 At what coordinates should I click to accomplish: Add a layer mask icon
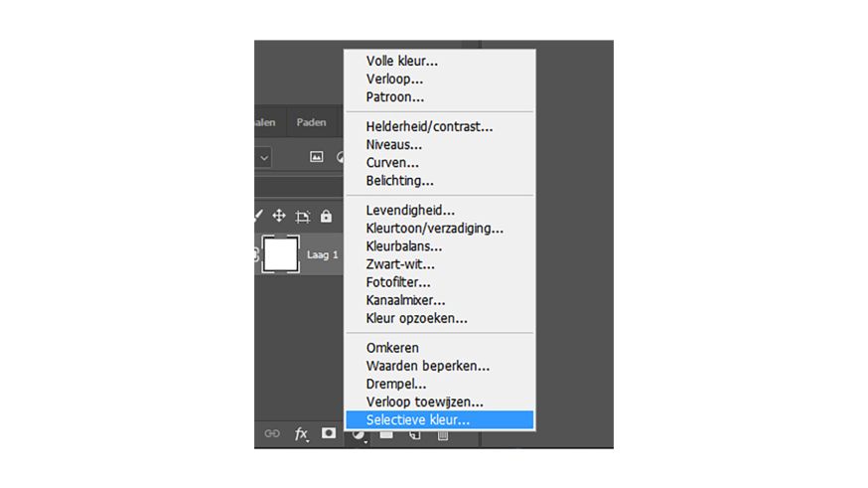[329, 432]
